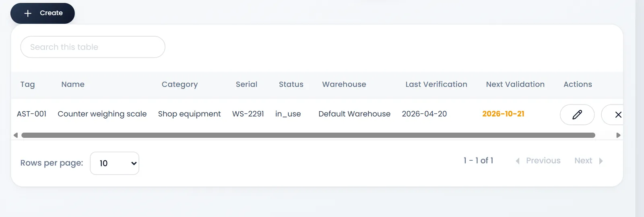Image resolution: width=644 pixels, height=217 pixels.
Task: Click the horizontal table scrollbar thumb
Action: [x=308, y=135]
